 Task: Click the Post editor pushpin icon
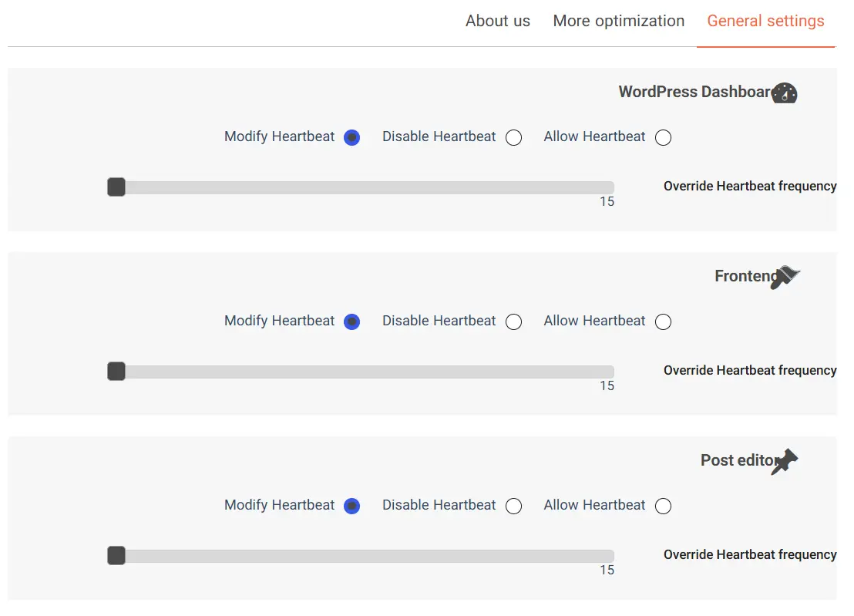(x=785, y=461)
